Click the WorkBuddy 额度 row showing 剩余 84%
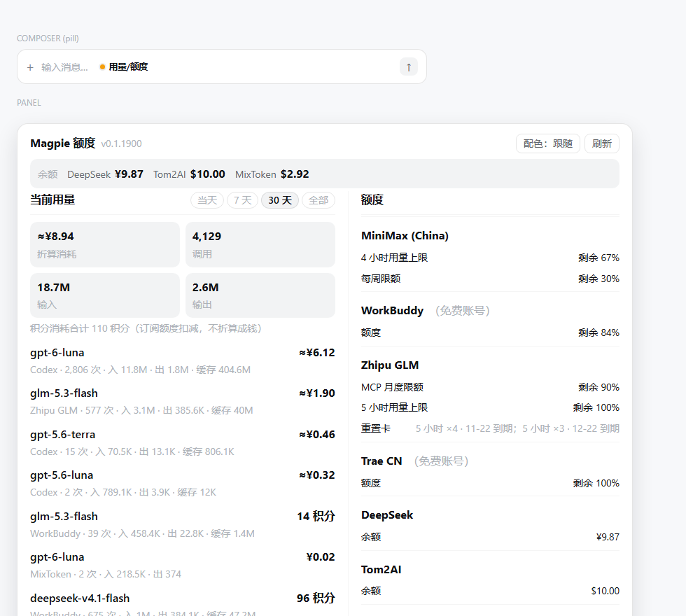Viewport: 686px width, 616px height. click(x=490, y=332)
